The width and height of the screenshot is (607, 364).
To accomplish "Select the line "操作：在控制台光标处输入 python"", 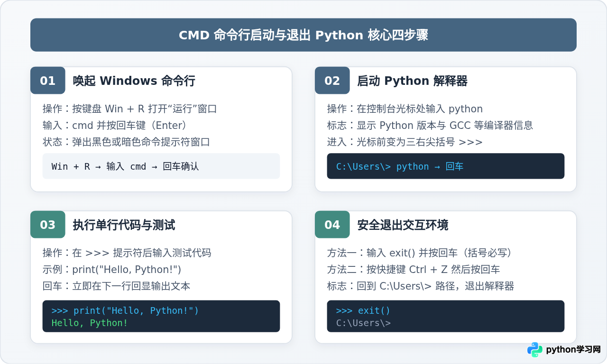I will point(405,109).
